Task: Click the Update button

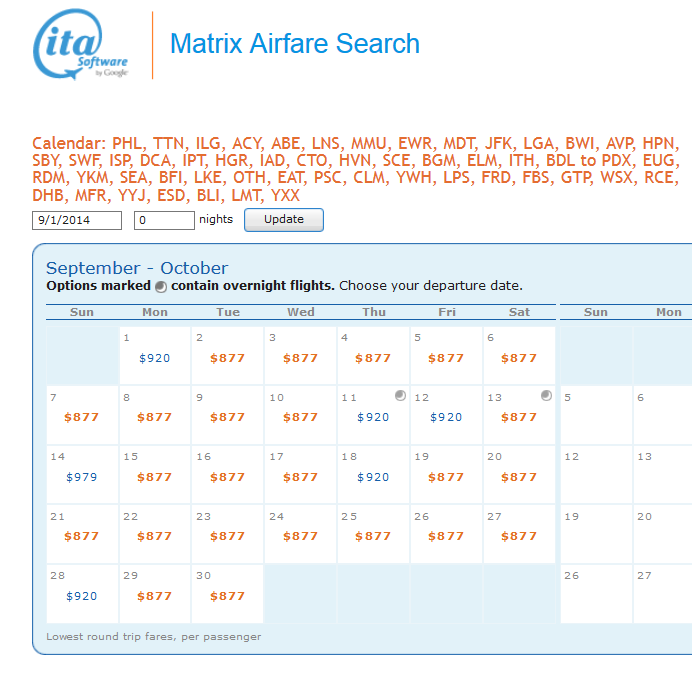Action: coord(283,220)
